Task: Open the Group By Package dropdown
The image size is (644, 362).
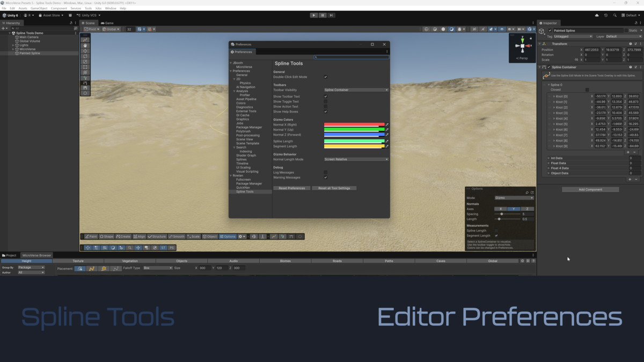Action: (x=31, y=267)
